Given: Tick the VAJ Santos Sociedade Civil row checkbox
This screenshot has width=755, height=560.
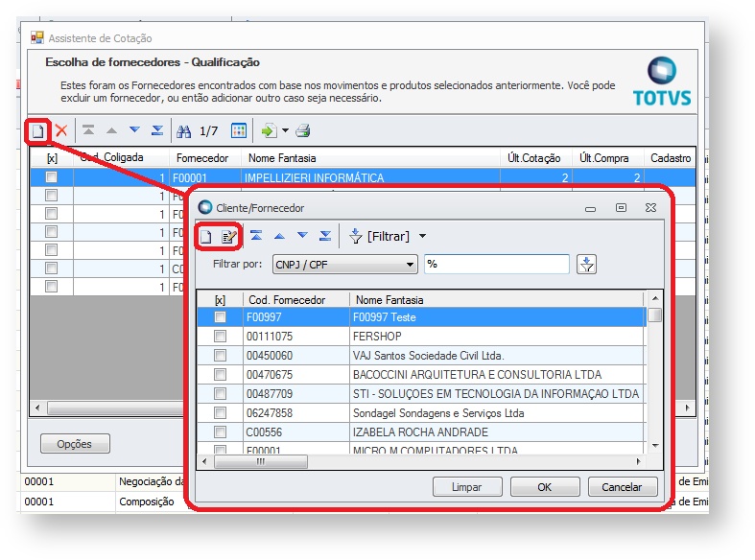Looking at the screenshot, I should pos(220,355).
